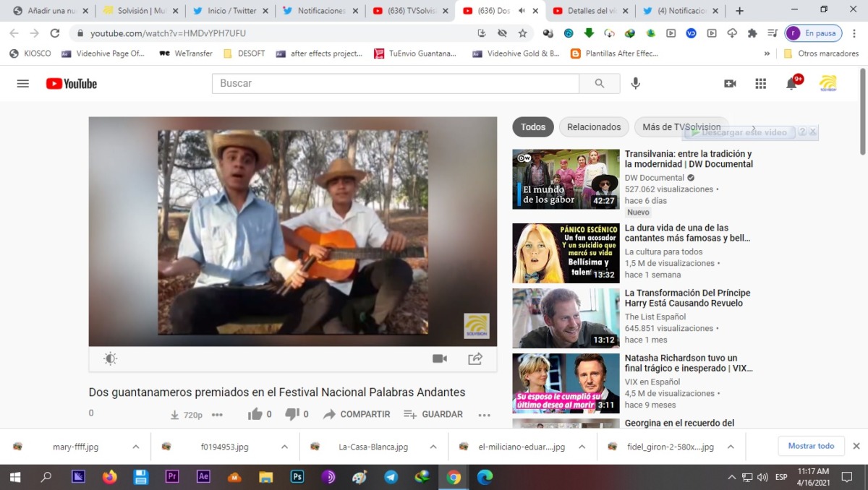
Task: Expand options for el-miliciano-eduar download
Action: [582, 447]
